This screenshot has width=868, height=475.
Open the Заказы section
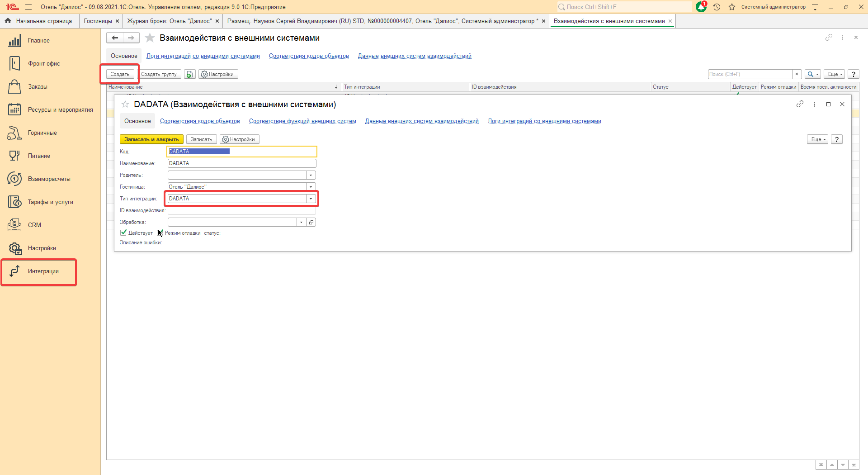point(38,87)
